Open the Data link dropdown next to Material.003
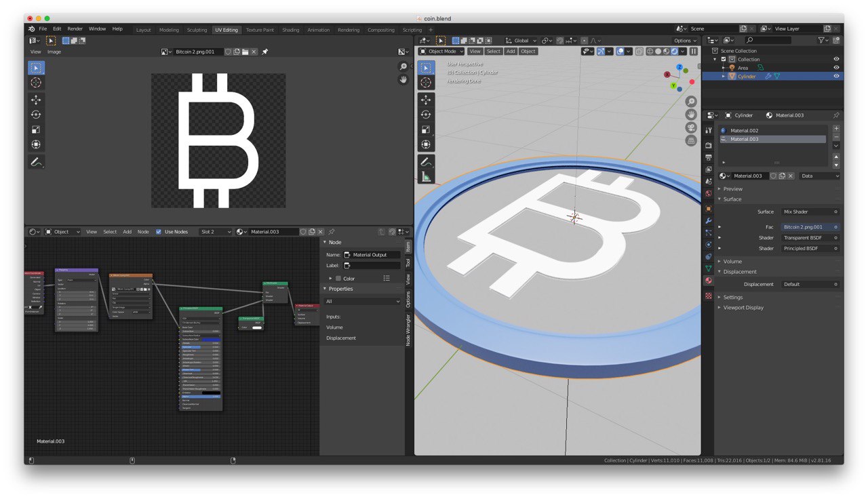The height and width of the screenshot is (499, 868). 820,176
